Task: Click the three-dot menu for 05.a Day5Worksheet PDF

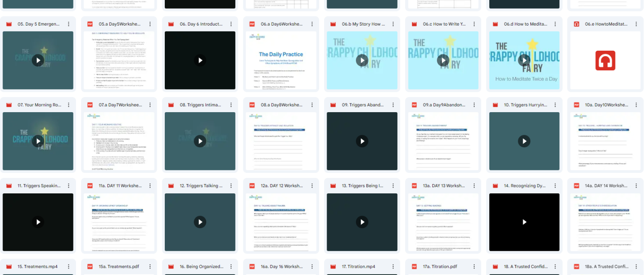Action: [150, 24]
